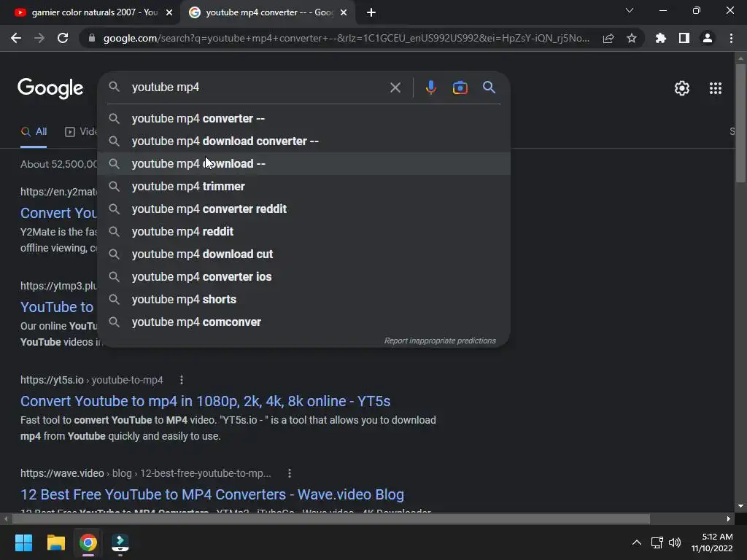
Task: Close the garnier color naturals tab
Action: pos(169,12)
